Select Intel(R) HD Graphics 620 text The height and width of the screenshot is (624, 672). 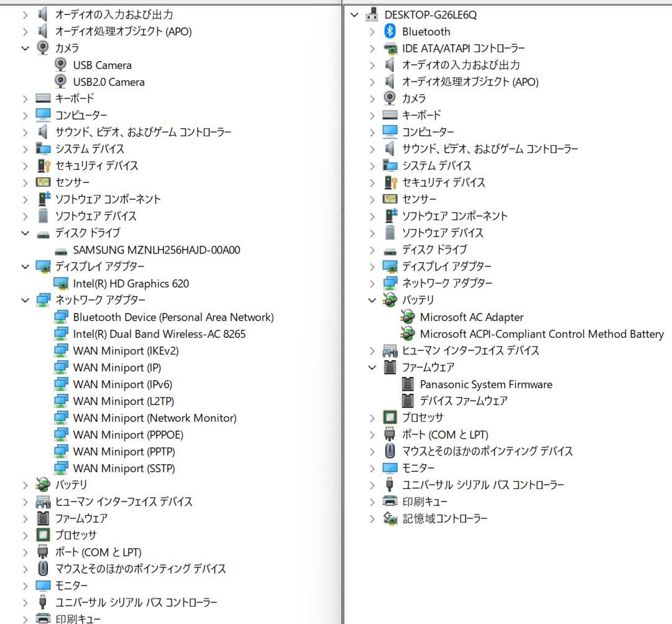(131, 284)
